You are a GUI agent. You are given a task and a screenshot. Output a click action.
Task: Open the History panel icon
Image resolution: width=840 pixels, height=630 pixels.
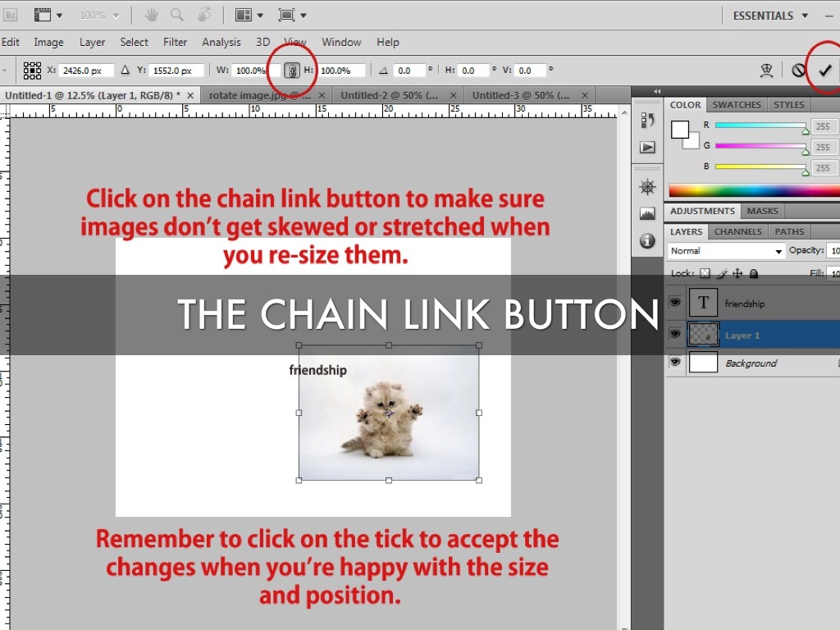[647, 121]
